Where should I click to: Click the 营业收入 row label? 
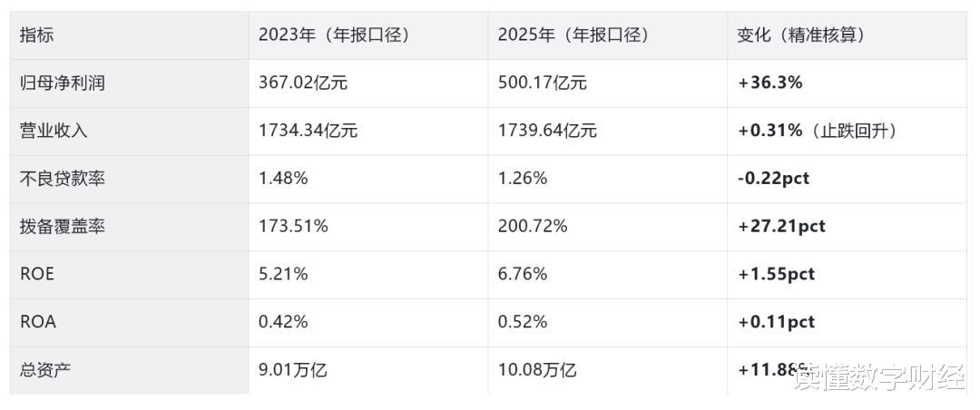click(x=54, y=131)
